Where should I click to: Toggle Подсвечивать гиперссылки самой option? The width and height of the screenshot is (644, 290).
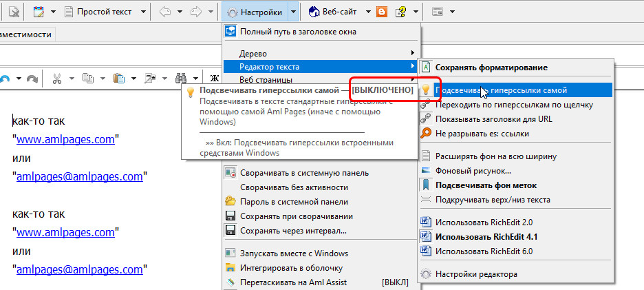point(516,90)
